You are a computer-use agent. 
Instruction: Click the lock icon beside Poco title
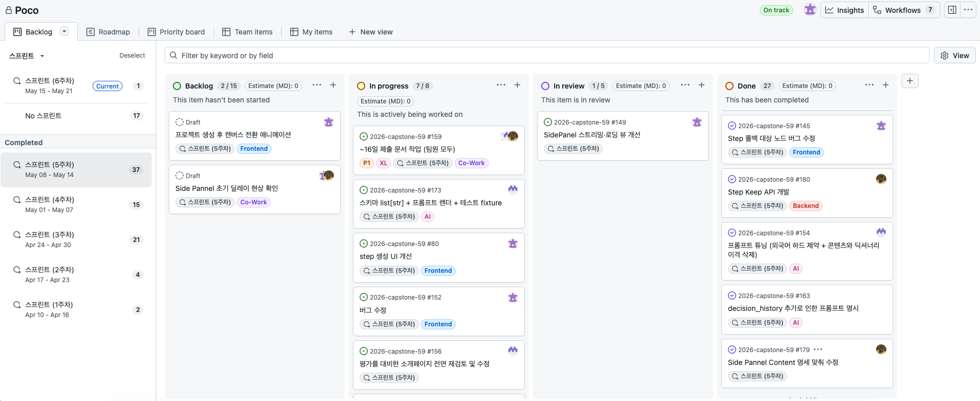coord(9,10)
